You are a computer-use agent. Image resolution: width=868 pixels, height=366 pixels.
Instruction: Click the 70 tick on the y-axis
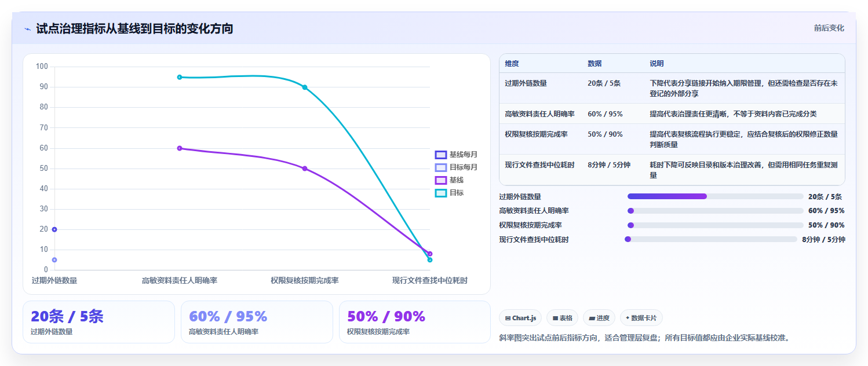coord(44,127)
